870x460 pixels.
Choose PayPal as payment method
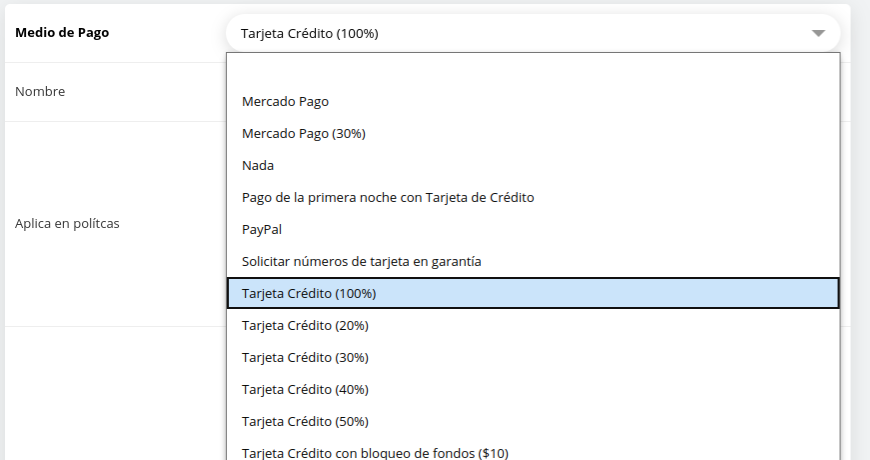point(261,229)
